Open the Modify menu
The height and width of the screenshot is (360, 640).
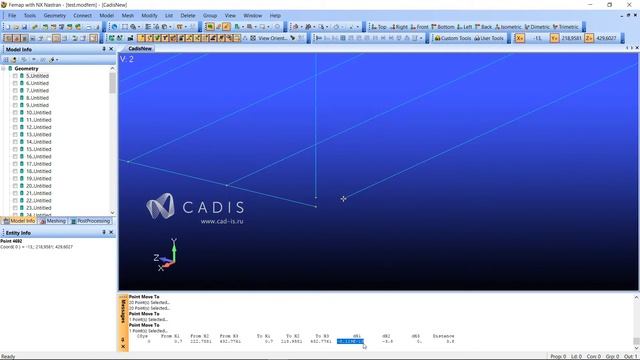coord(149,16)
